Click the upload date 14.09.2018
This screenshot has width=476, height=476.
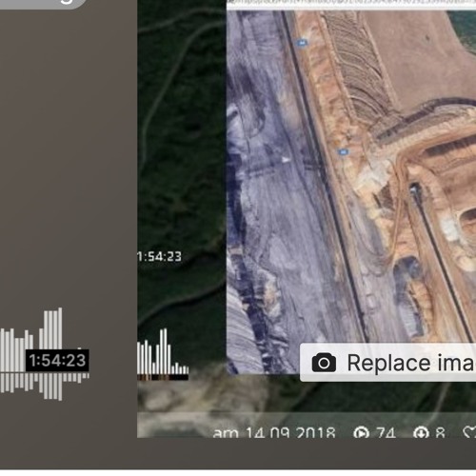pyautogui.click(x=290, y=432)
